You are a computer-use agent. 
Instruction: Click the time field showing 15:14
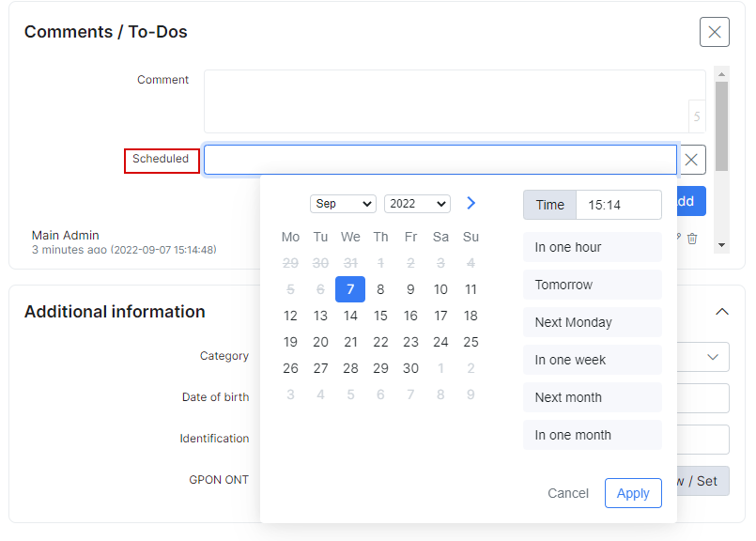[618, 205]
